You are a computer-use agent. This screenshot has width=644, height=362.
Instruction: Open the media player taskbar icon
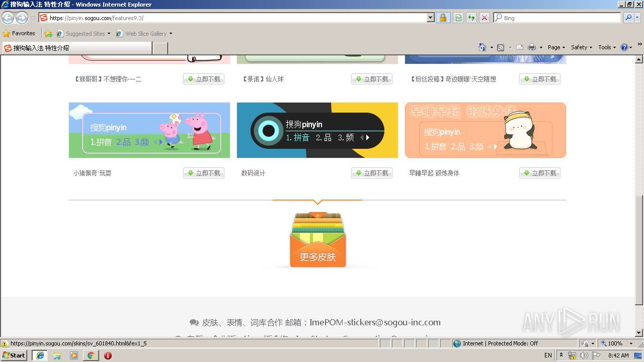(x=74, y=355)
